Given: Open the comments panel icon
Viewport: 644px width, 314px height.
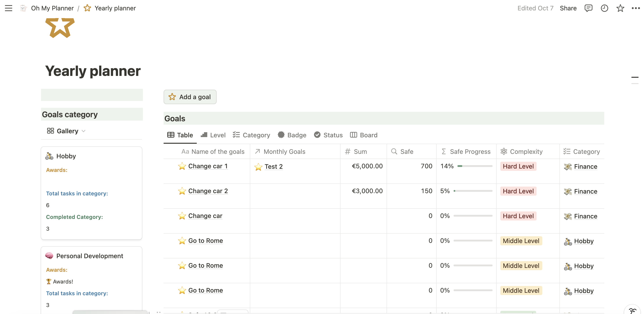Looking at the screenshot, I should tap(588, 8).
